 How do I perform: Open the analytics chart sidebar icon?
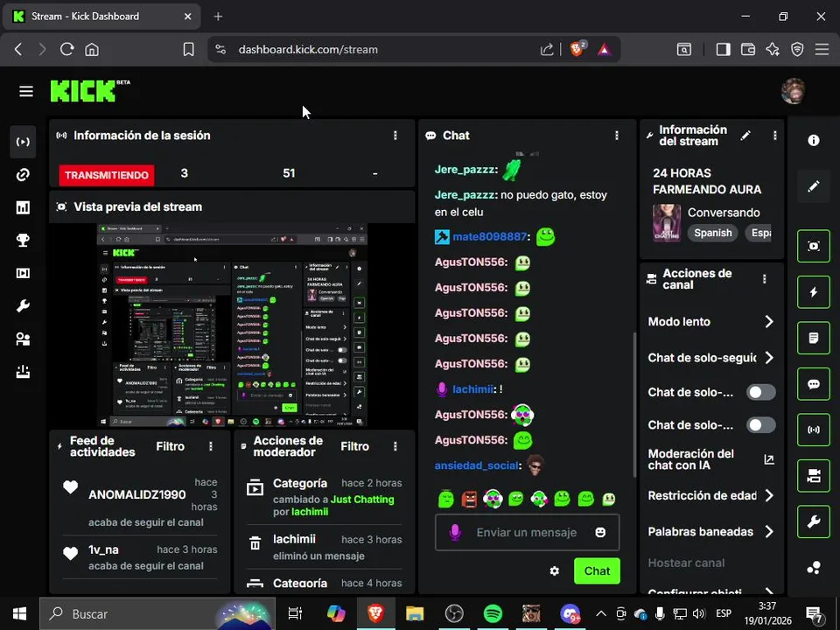click(23, 207)
